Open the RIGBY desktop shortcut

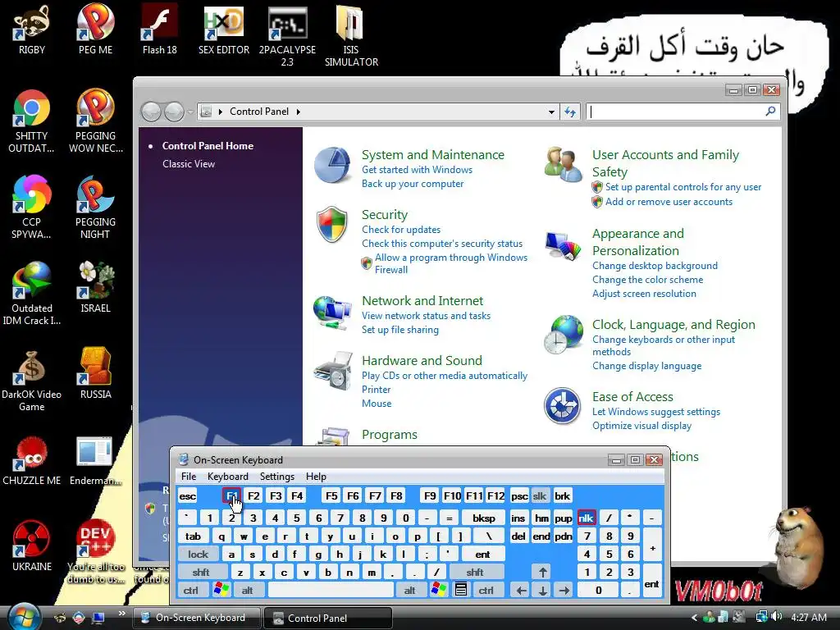32,22
